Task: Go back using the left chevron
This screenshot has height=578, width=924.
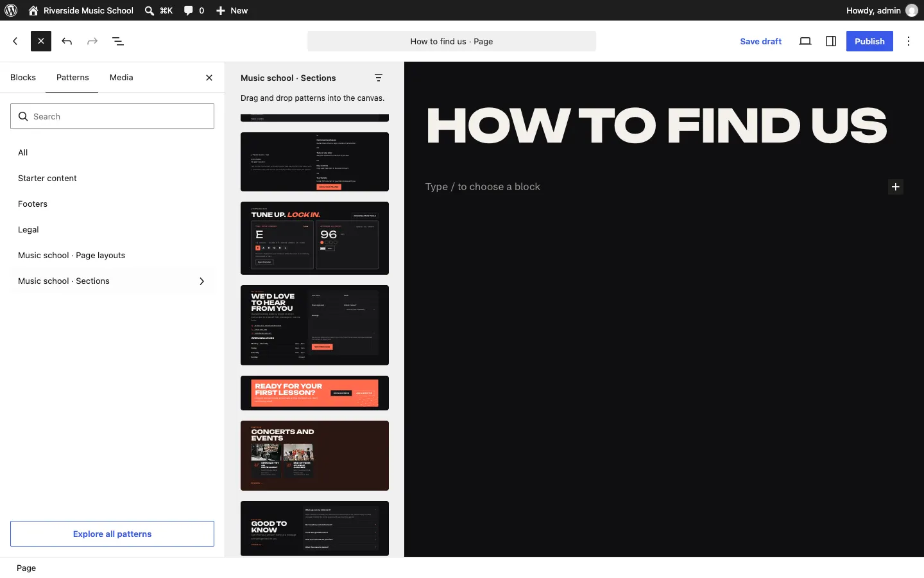Action: [x=15, y=41]
